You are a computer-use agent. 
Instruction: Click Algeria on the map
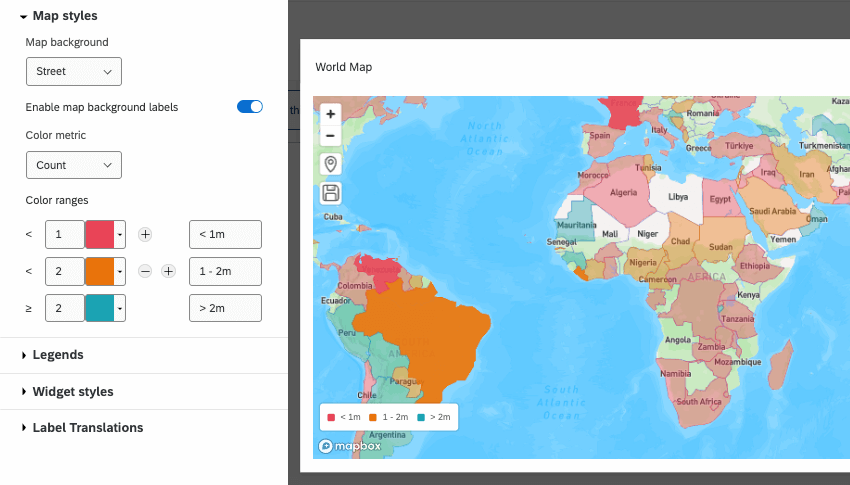[623, 192]
